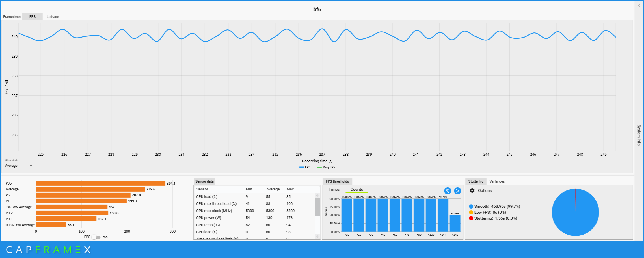Click the percent toggle button in FPS thresholds
This screenshot has width=644, height=258.
pyautogui.click(x=448, y=191)
